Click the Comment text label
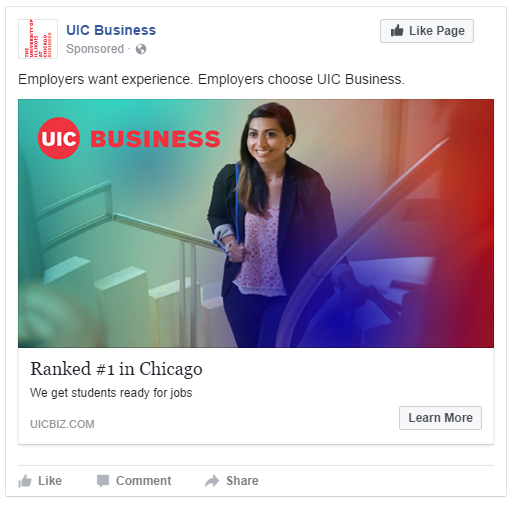The image size is (514, 510). 143,481
